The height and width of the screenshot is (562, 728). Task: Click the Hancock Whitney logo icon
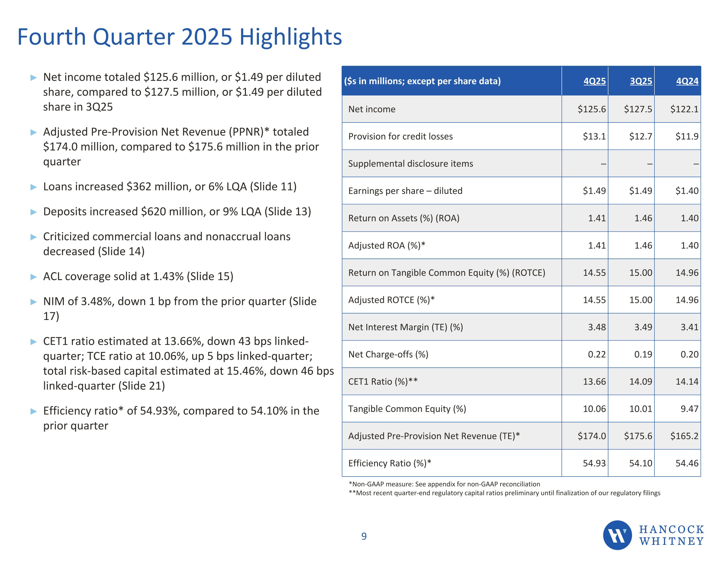pyautogui.click(x=617, y=535)
